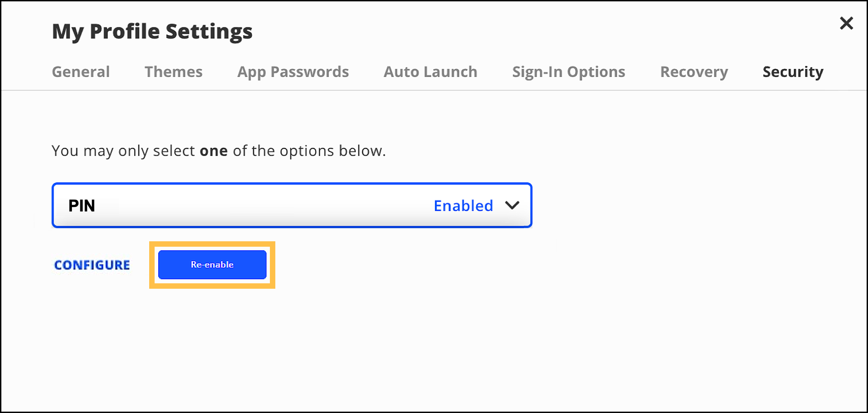This screenshot has width=868, height=413.
Task: Select the Security tab
Action: 793,71
